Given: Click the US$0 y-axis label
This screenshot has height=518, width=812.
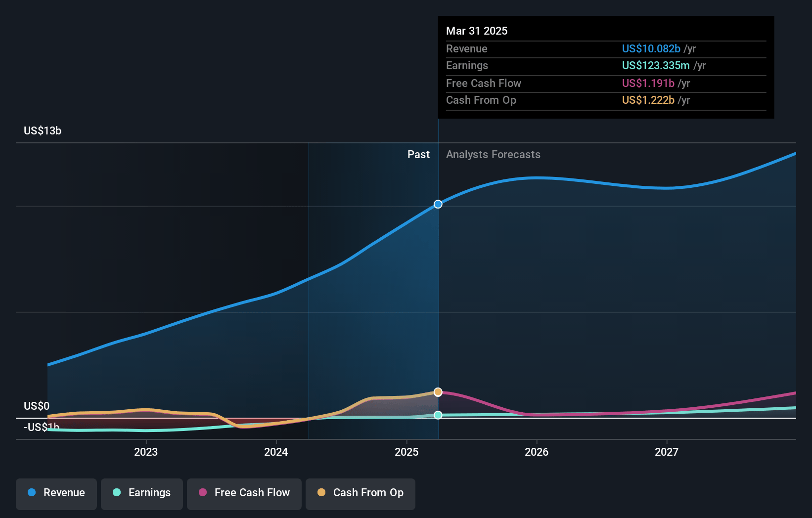Looking at the screenshot, I should coord(37,406).
